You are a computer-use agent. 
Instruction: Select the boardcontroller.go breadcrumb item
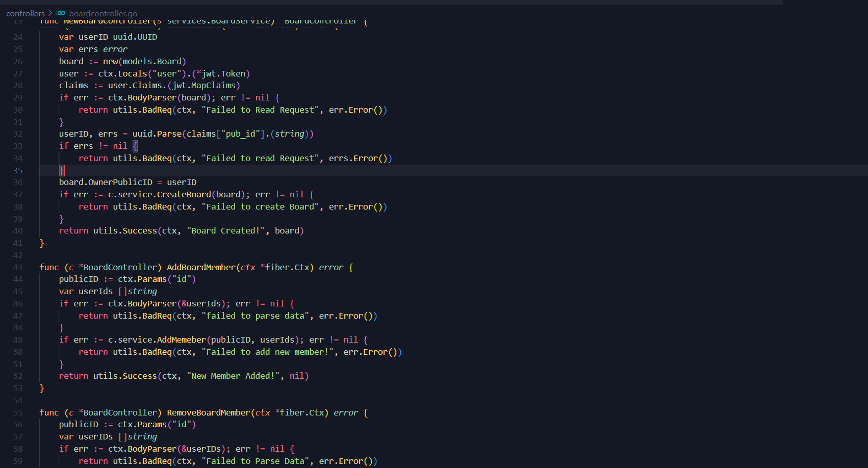click(103, 13)
